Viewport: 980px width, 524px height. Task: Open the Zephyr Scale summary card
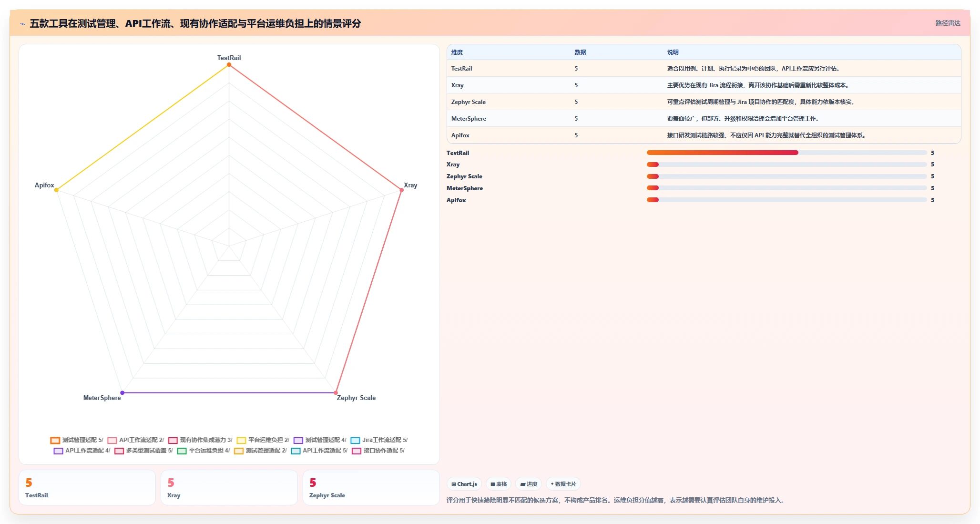(x=371, y=487)
